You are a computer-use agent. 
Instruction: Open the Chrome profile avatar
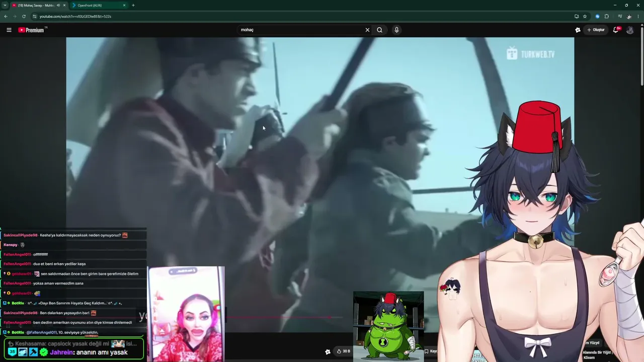click(629, 17)
